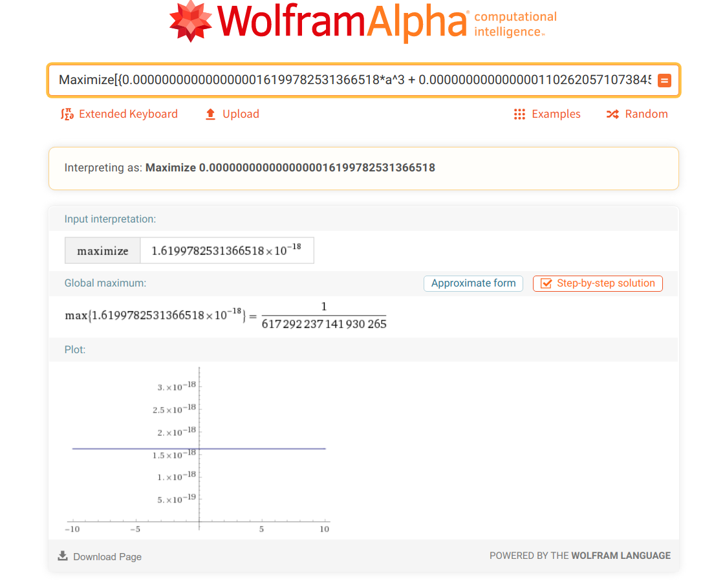Click the 'computational intelligence' tagline
714x588 pixels.
pyautogui.click(x=515, y=24)
